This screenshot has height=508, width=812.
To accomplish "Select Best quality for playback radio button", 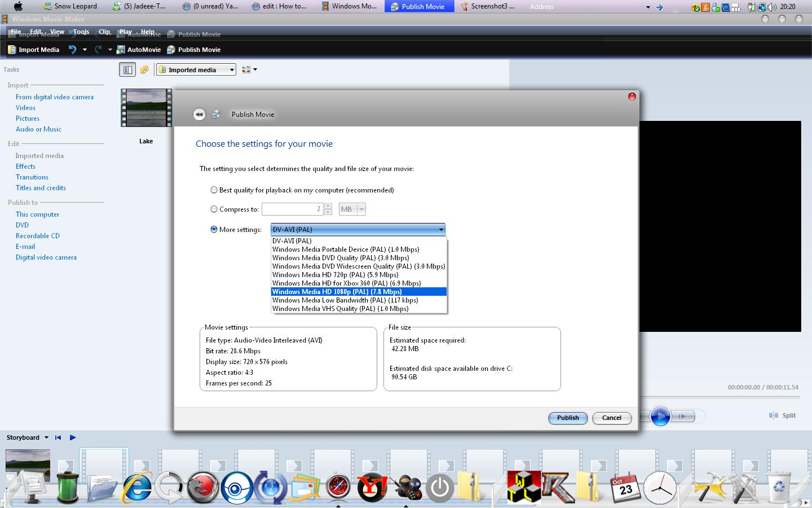I will pyautogui.click(x=214, y=190).
